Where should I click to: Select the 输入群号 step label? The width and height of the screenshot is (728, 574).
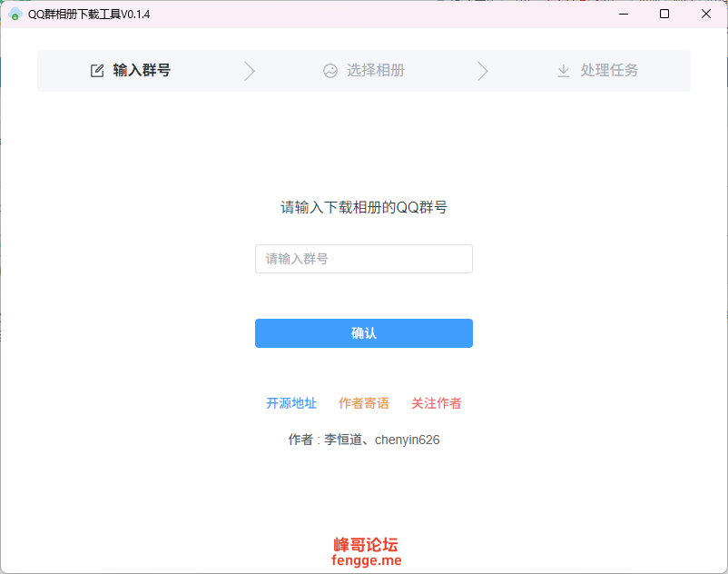[x=142, y=70]
